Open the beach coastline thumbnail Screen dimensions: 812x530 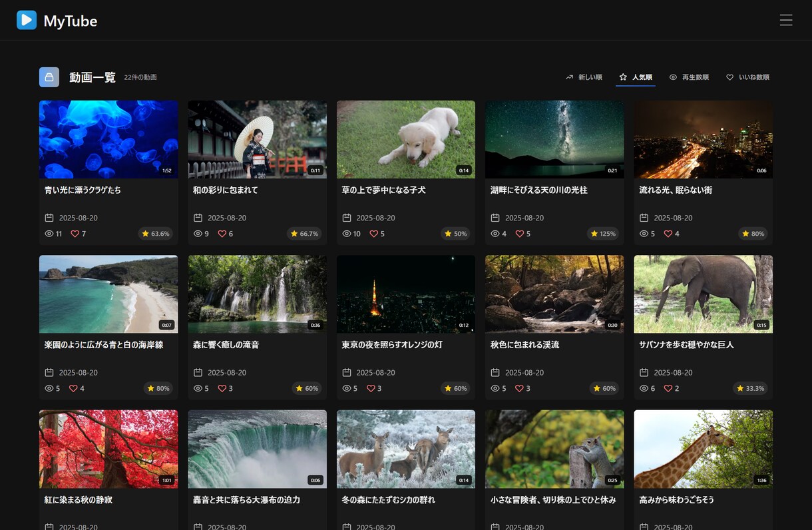coord(108,294)
